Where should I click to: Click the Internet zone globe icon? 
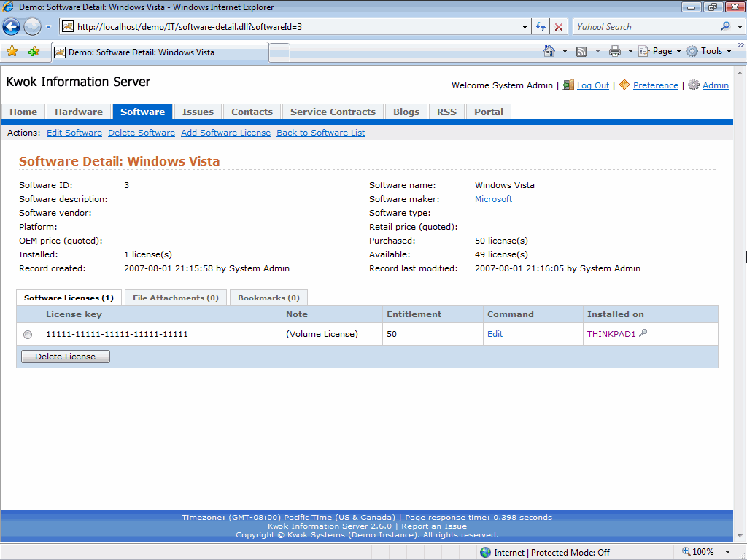[485, 553]
